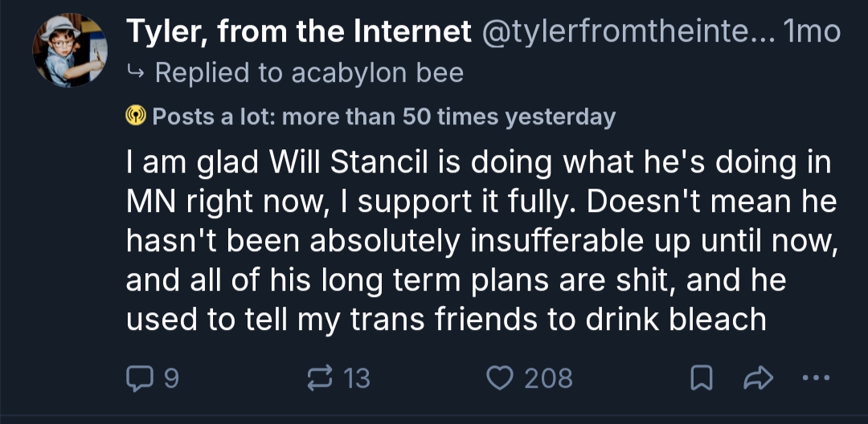Screen dimensions: 868x424
Task: Open "Tyler, from the Internet" display name
Action: (x=299, y=32)
